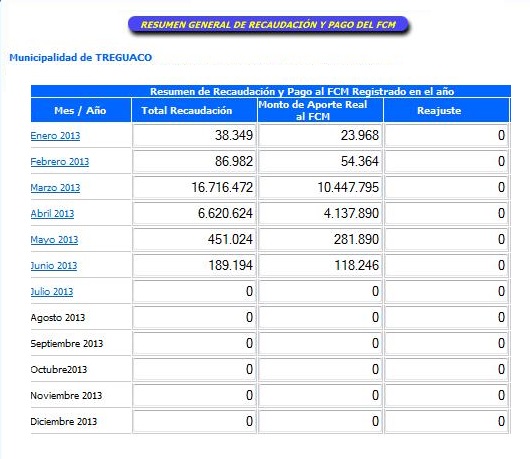Click the Abril Aporte Real field 4.137.890

pyautogui.click(x=320, y=213)
